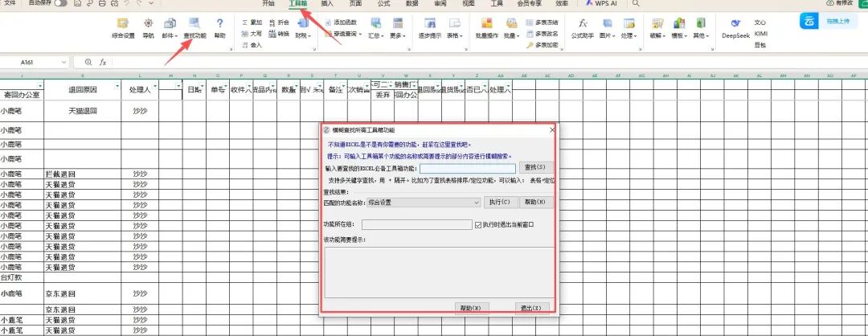Open the 折合 tool
This screenshot has height=336, width=868.
(279, 23)
